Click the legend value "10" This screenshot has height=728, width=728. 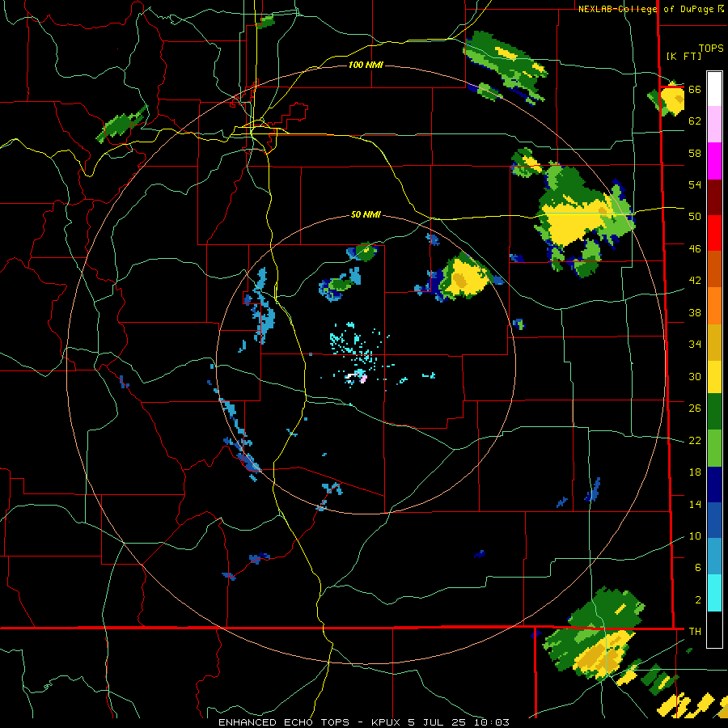(x=695, y=536)
